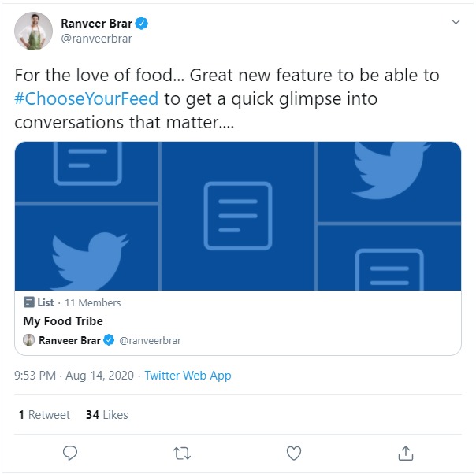Click the blue Twitter list banner image
This screenshot has width=476, height=474.
238,216
